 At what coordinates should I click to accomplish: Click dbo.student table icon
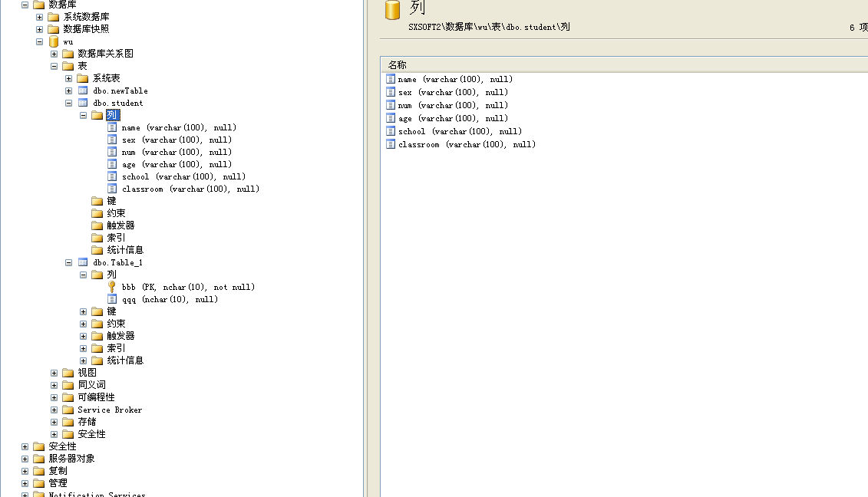83,103
